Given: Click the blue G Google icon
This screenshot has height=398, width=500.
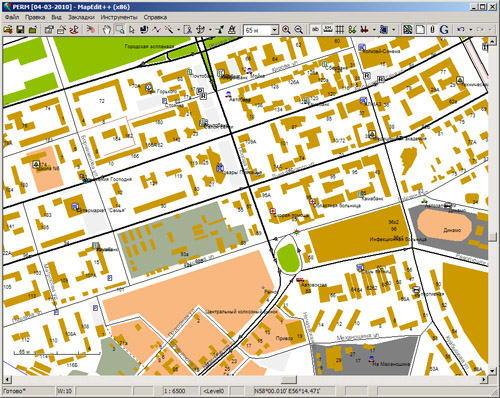Looking at the screenshot, I should [444, 30].
